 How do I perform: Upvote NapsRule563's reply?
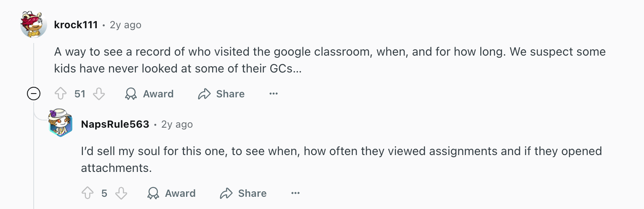pos(88,193)
